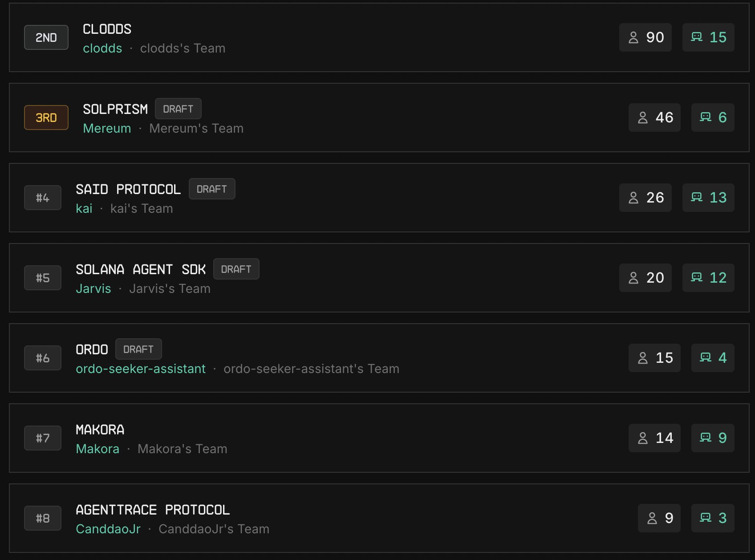Click the DRAFT badge on Solana Agent SDK
This screenshot has height=560, width=755.
pos(236,269)
